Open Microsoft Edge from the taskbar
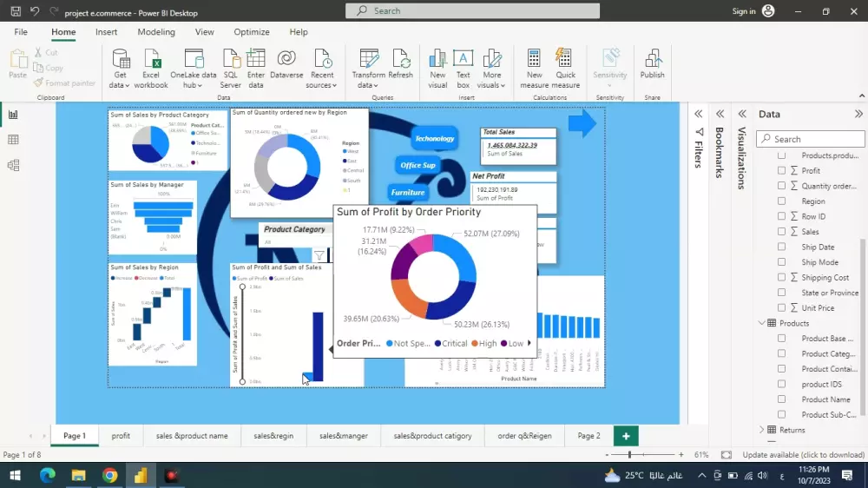Viewport: 868px width, 488px height. (48, 475)
